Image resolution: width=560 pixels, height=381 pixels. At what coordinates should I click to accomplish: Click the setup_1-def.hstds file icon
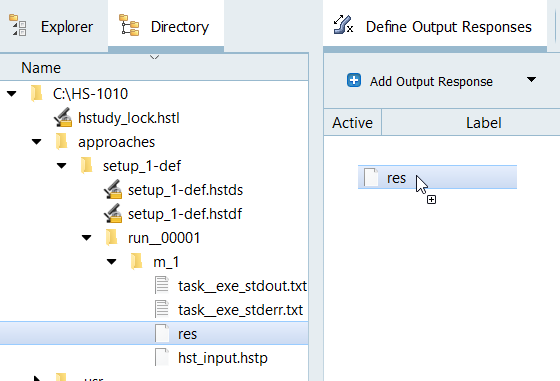coord(113,189)
